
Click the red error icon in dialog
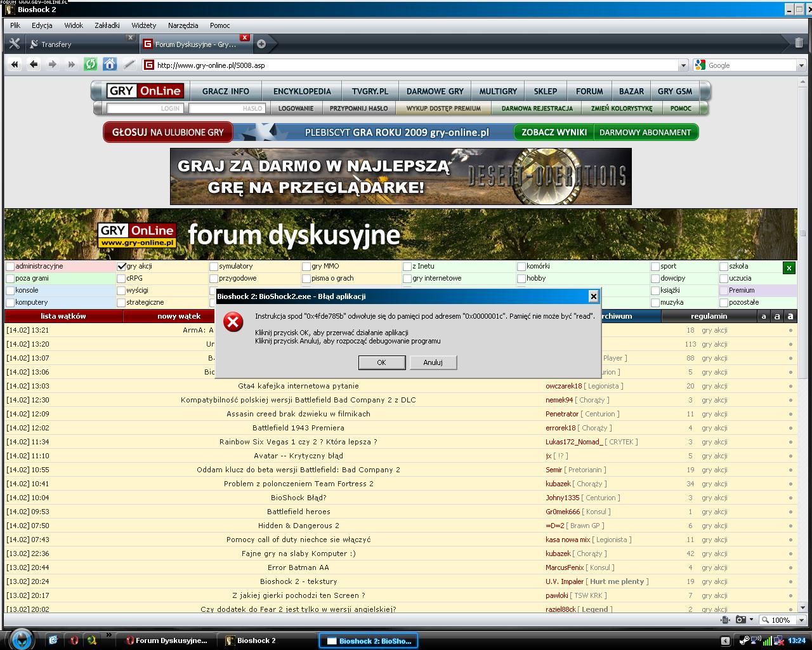coord(233,322)
